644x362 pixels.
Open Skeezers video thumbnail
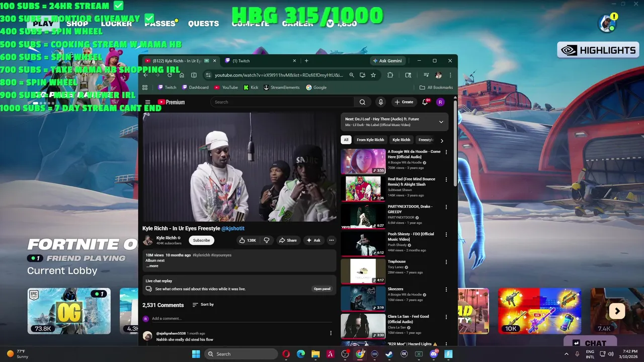pos(363,299)
